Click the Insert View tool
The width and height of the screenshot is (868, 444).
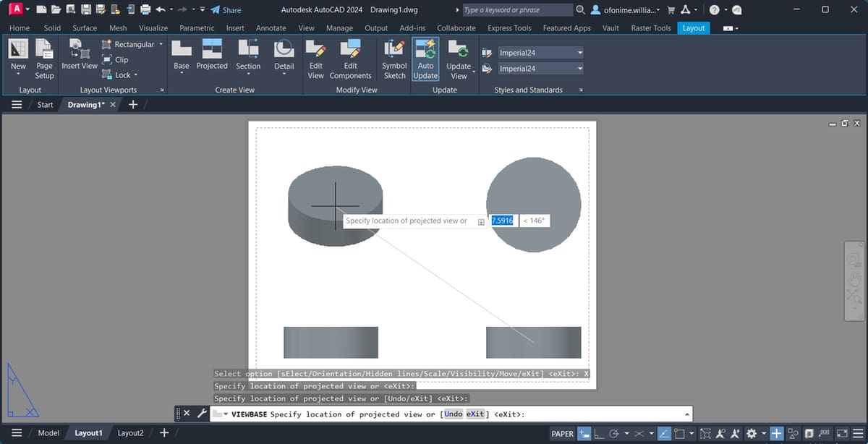point(80,56)
